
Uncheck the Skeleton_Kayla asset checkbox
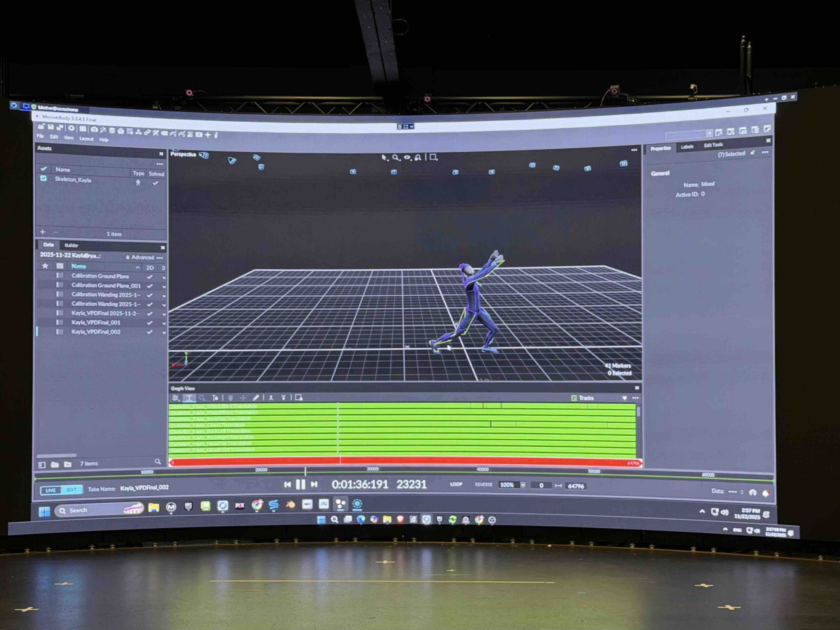(44, 178)
